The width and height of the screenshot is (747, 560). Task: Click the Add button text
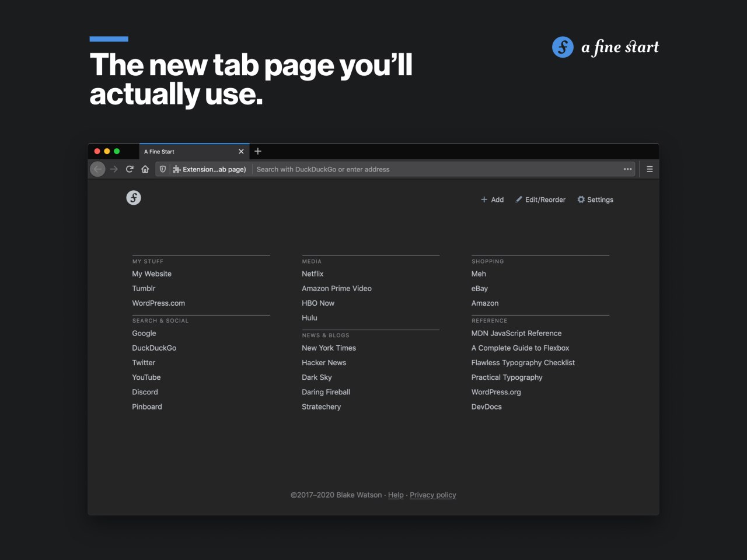click(497, 199)
